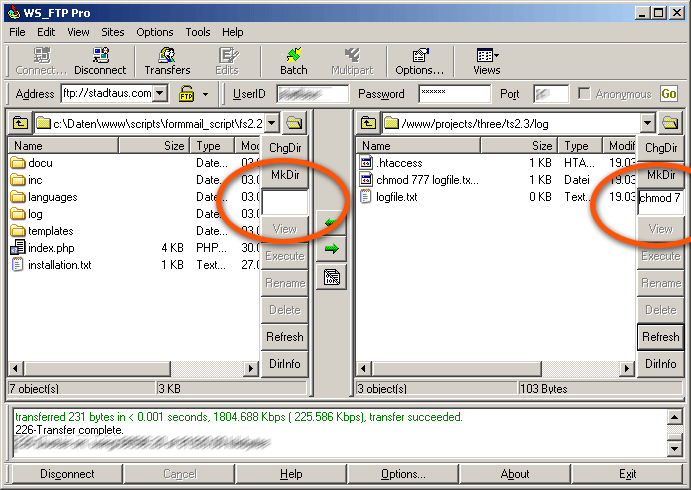This screenshot has width=691, height=490.
Task: Click the bottom Disconnect button
Action: pos(67,474)
